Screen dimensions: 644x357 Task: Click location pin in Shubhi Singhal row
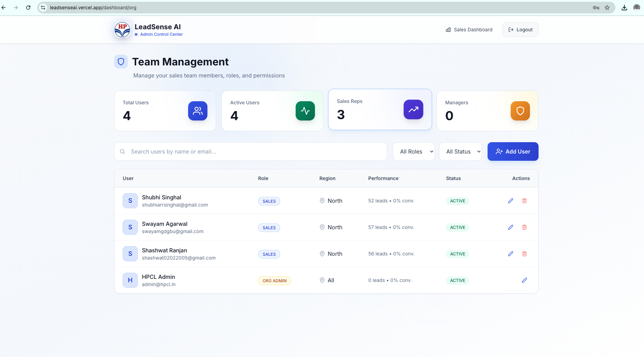point(322,201)
